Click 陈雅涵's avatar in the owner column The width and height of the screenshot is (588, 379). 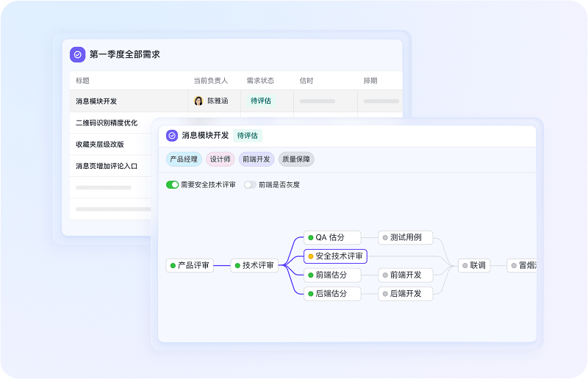tap(198, 101)
